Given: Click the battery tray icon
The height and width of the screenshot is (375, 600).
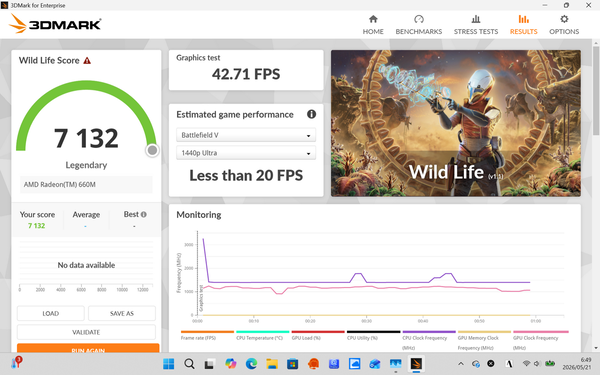Looking at the screenshot, I should (550, 364).
